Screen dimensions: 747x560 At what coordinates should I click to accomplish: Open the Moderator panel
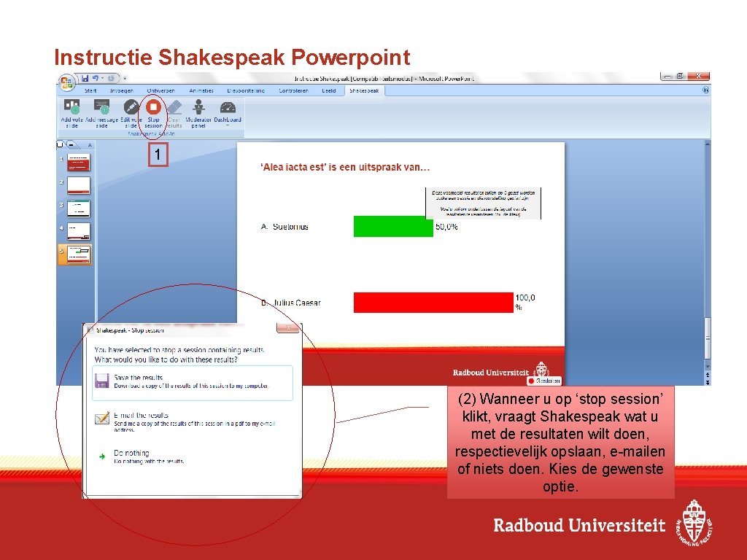pyautogui.click(x=198, y=113)
